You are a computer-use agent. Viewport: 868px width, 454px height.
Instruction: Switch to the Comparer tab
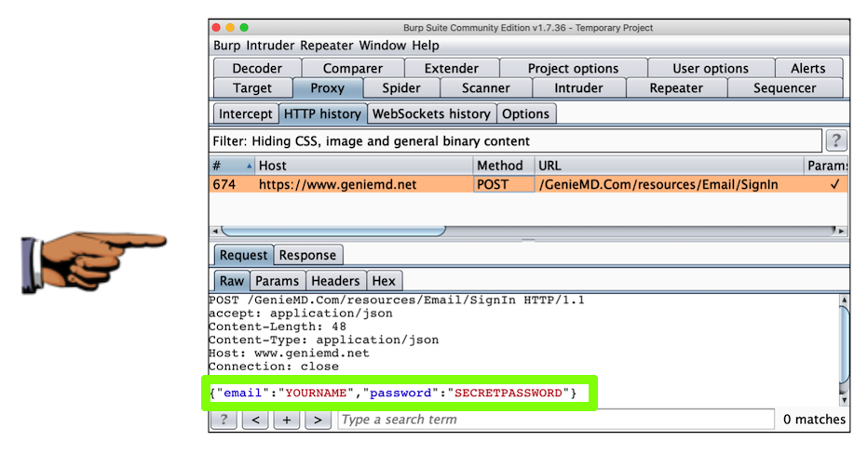353,68
